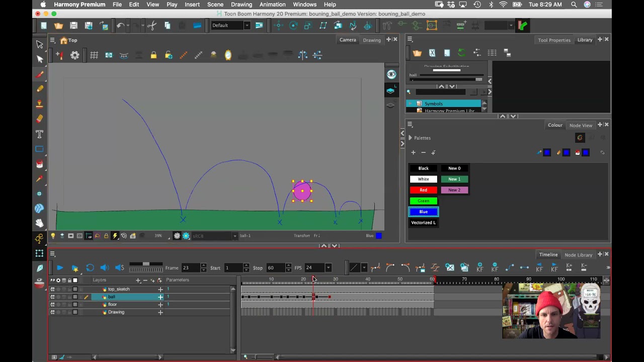
Task: Click the Bluetooth icon in menu bar
Action: (x=491, y=5)
